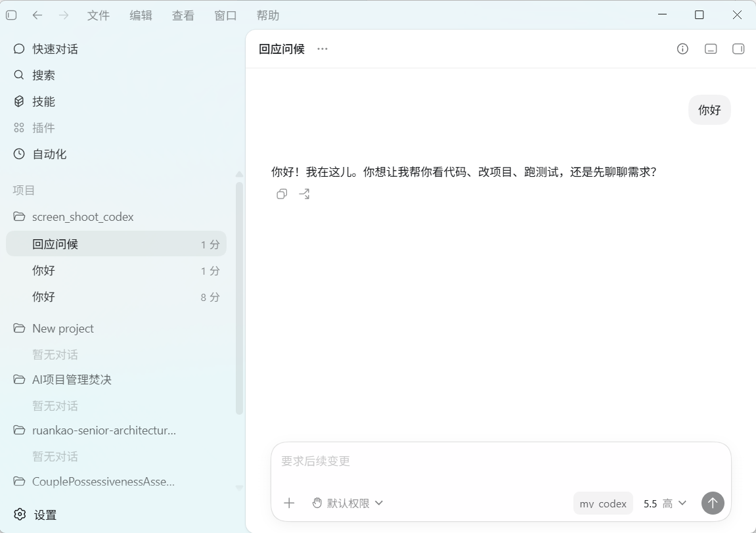Click the plus attach icon in composer
The height and width of the screenshot is (533, 756).
click(289, 503)
